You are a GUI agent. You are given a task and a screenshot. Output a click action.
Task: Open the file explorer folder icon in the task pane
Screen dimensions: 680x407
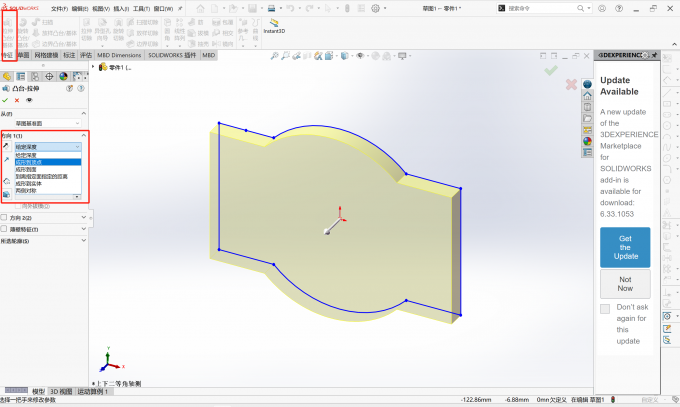(x=587, y=118)
